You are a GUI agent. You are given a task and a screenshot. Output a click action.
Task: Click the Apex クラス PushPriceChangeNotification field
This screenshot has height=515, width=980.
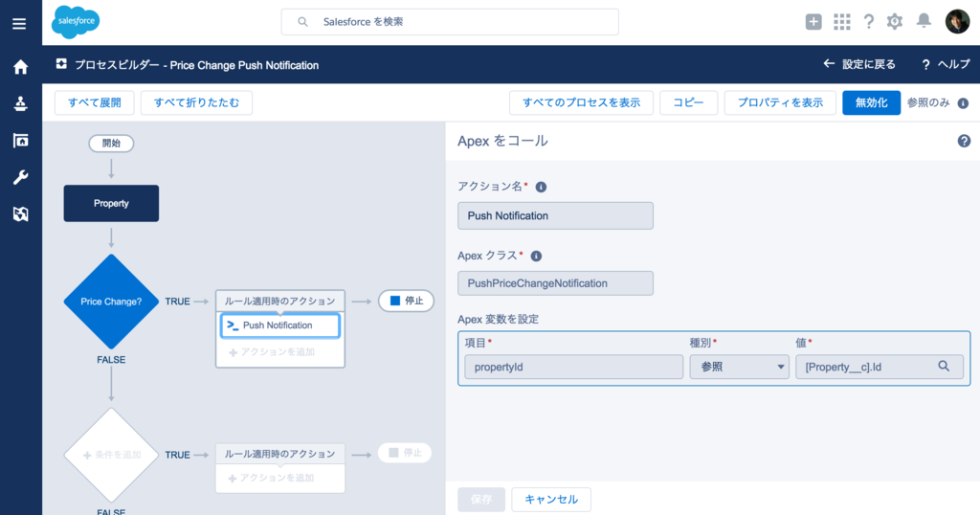point(556,283)
